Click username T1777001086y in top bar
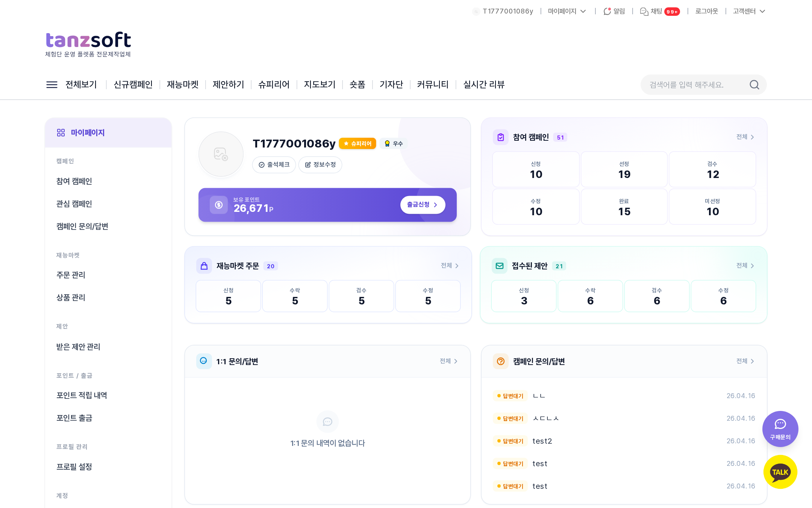Screen dimensions: 812x508 tap(508, 11)
